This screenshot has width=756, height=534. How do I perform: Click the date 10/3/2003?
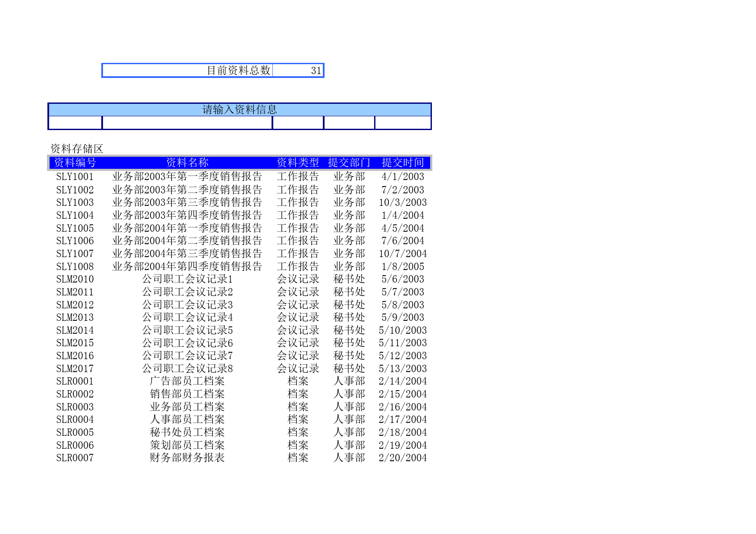pos(403,202)
